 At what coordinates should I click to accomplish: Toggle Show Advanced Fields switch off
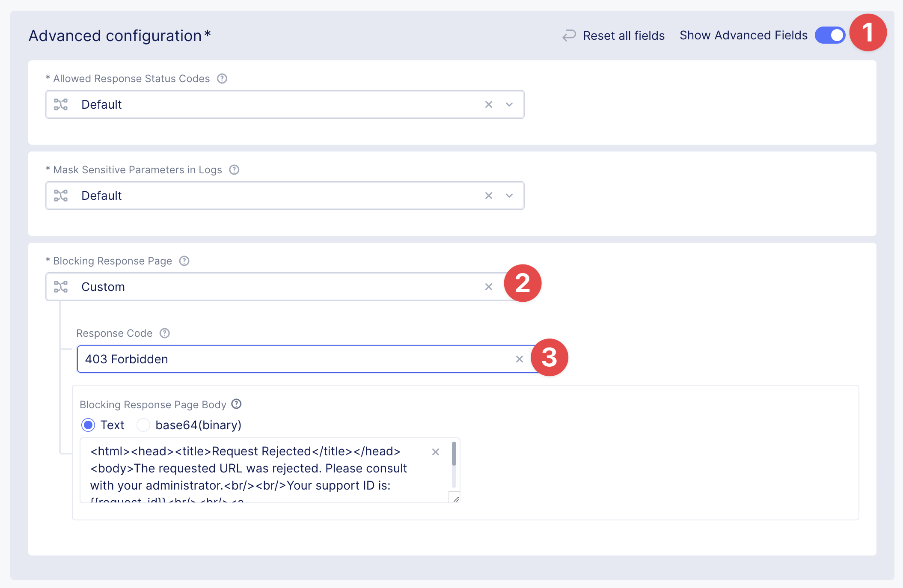[x=829, y=35]
